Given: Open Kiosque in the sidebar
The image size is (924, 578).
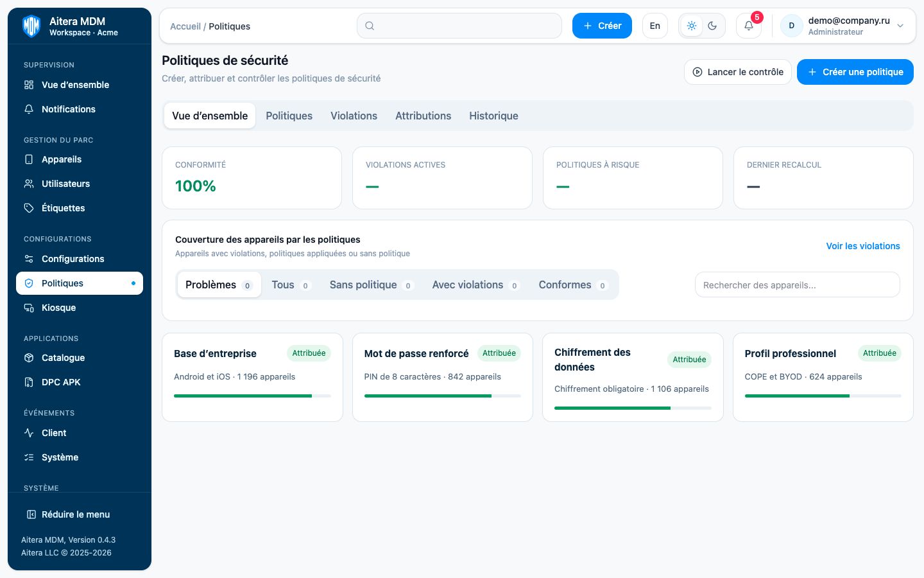Looking at the screenshot, I should (80, 308).
